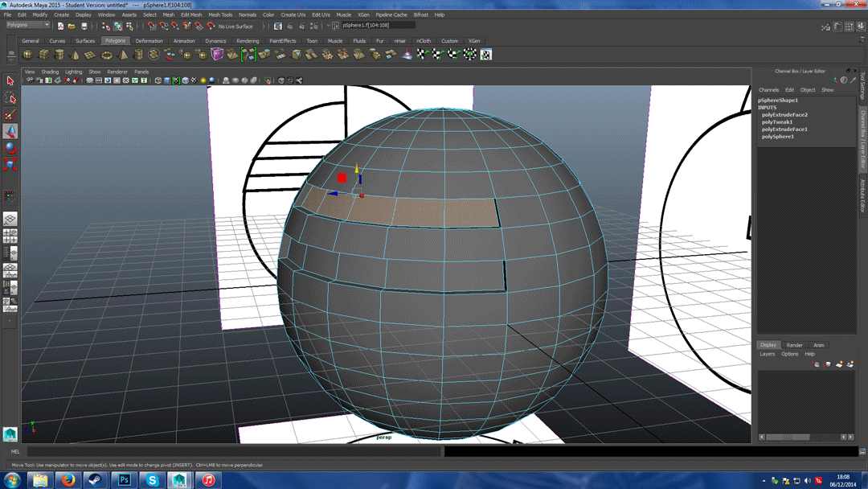The width and height of the screenshot is (868, 489).
Task: Open the Script Editor icon at bottom right
Action: [x=862, y=452]
